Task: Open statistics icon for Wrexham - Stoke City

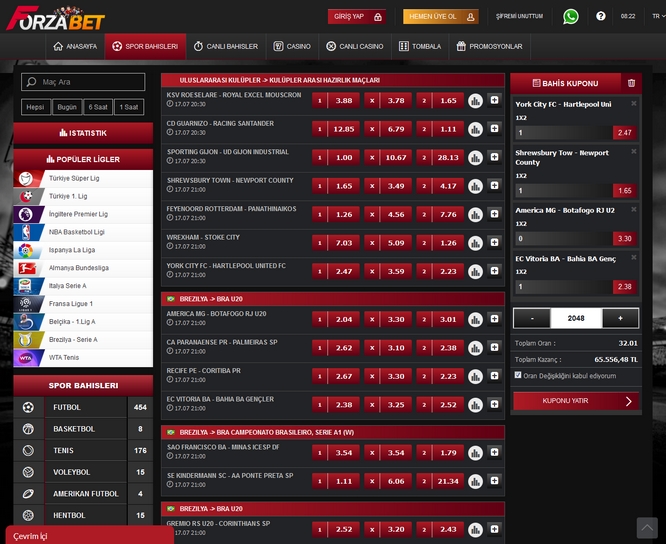Action: (x=475, y=243)
